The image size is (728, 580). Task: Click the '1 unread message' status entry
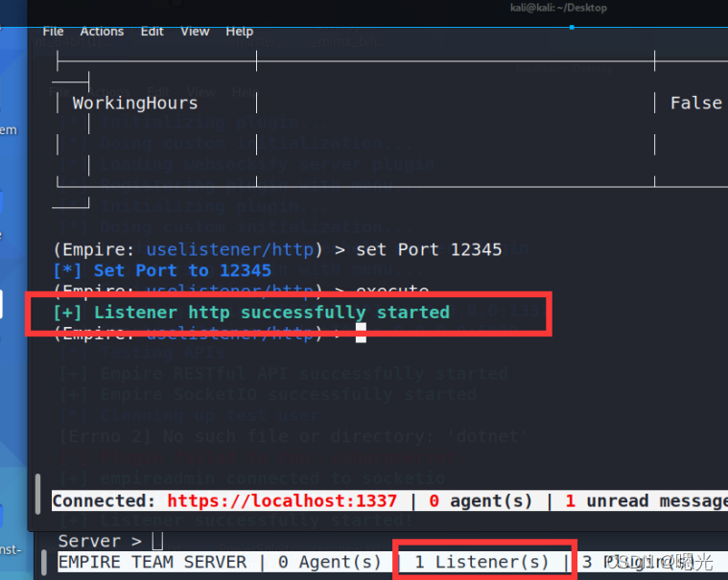(646, 501)
